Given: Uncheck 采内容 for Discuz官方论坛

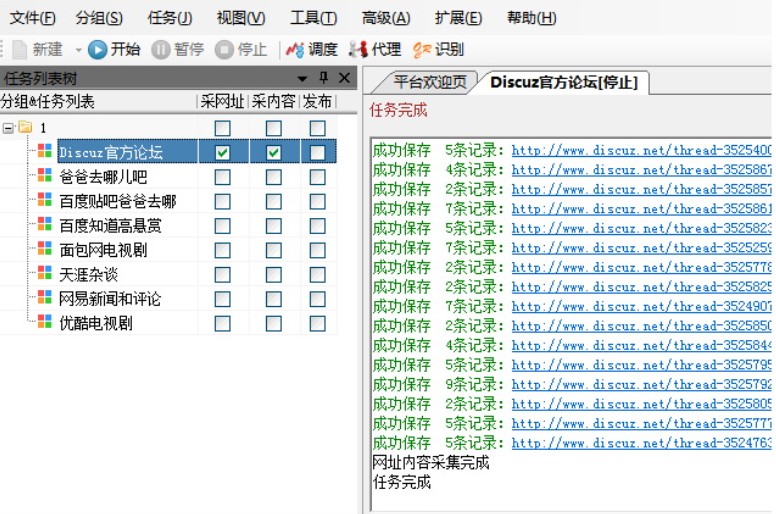Looking at the screenshot, I should coord(274,152).
